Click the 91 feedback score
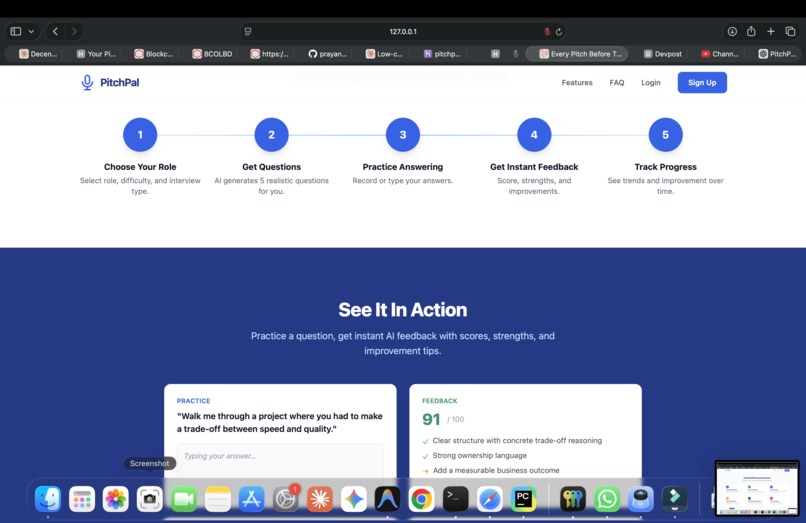The image size is (806, 523). coord(431,419)
